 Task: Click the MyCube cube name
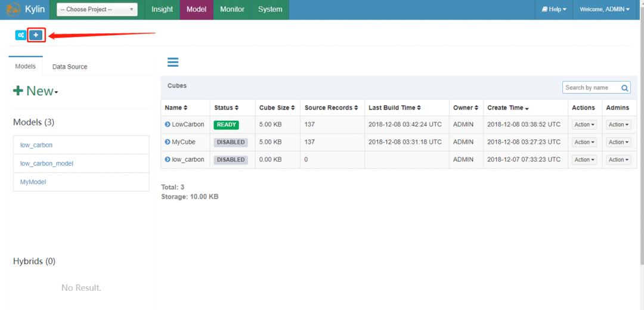184,142
